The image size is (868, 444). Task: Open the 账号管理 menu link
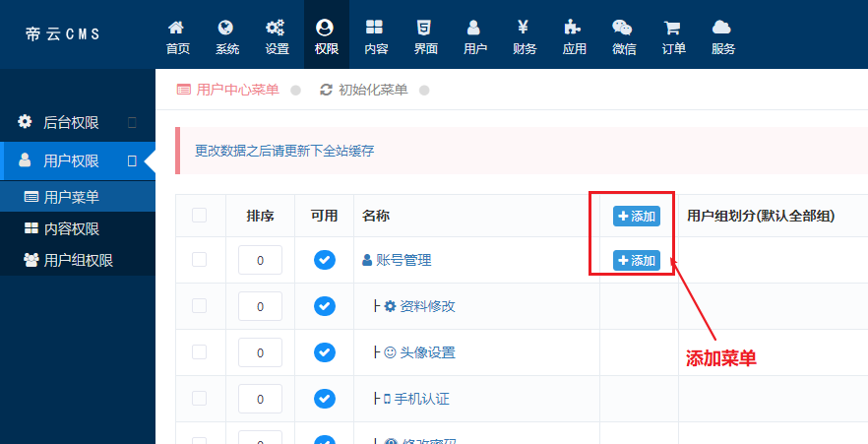pyautogui.click(x=403, y=260)
